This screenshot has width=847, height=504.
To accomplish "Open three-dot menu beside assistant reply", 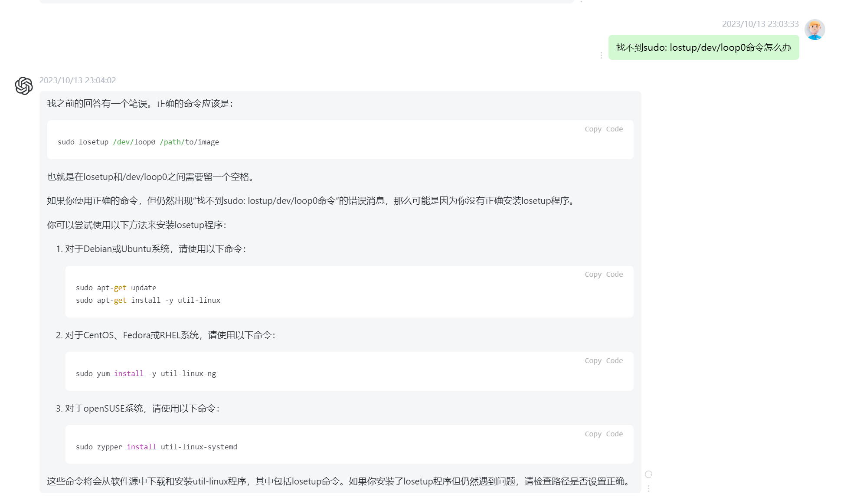I will coord(648,488).
